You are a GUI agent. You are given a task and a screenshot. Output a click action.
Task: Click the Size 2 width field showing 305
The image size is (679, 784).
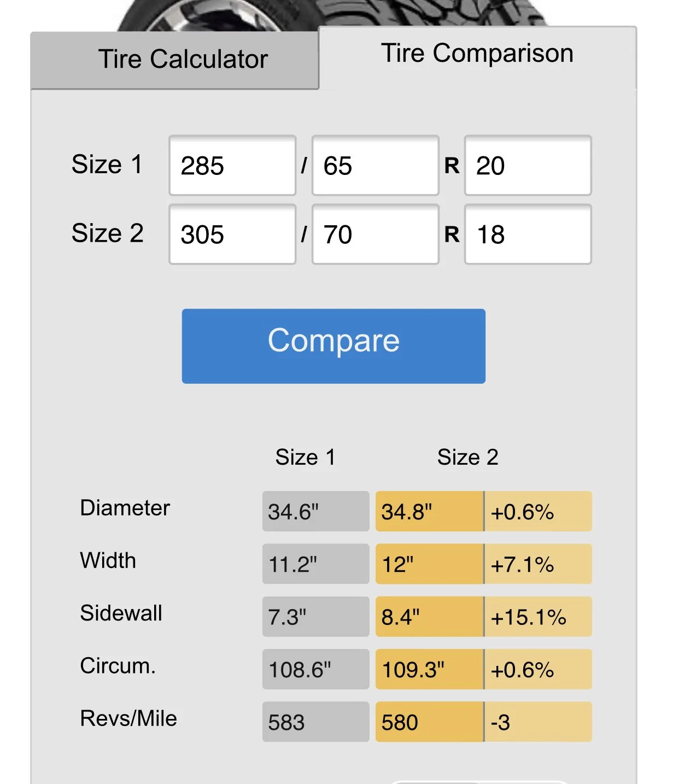[232, 234]
